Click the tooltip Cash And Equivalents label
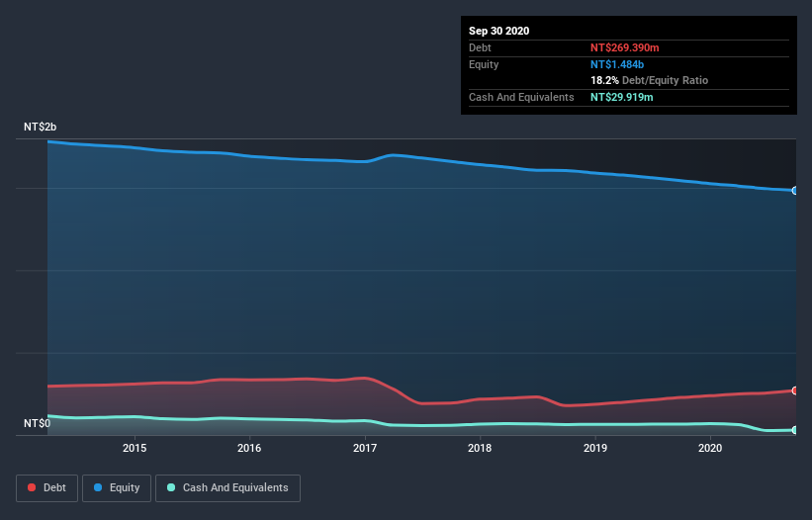812x520 pixels. click(521, 97)
